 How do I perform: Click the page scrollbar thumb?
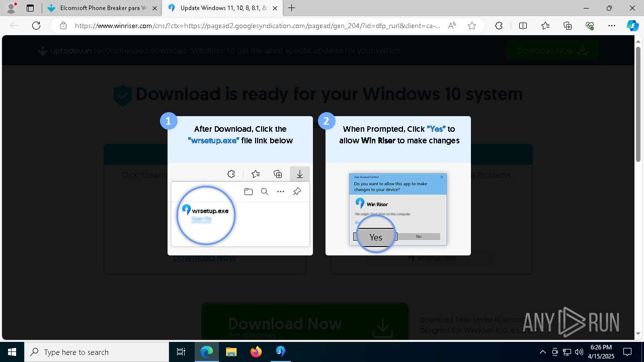tap(638, 103)
